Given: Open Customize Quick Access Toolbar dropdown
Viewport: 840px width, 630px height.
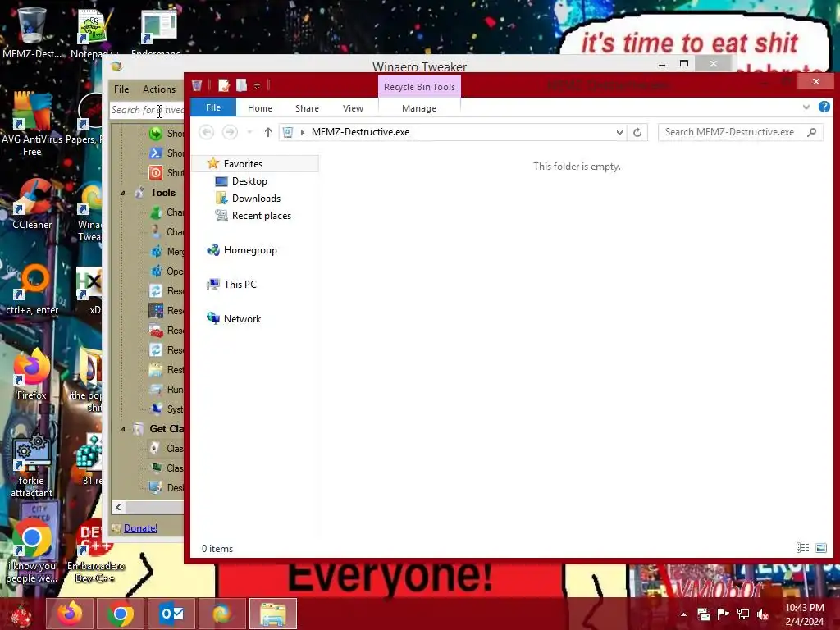Looking at the screenshot, I should coord(257,86).
